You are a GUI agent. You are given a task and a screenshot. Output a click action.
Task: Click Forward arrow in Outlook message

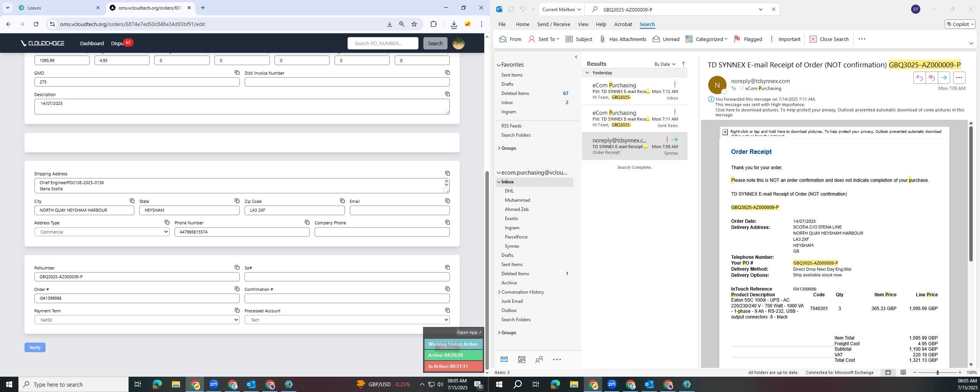click(944, 78)
